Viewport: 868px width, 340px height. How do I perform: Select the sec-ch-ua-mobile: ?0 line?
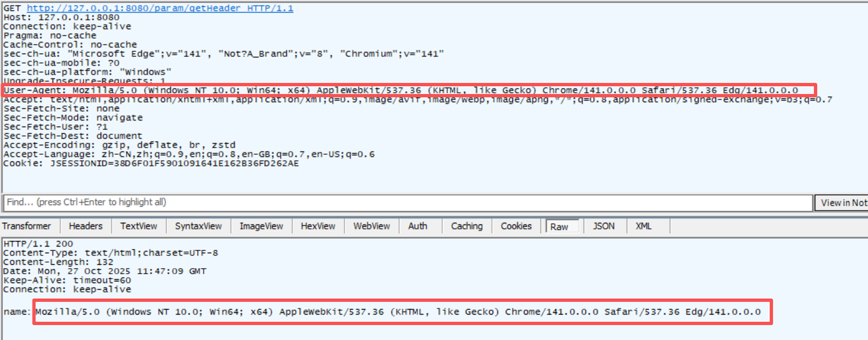pos(61,63)
